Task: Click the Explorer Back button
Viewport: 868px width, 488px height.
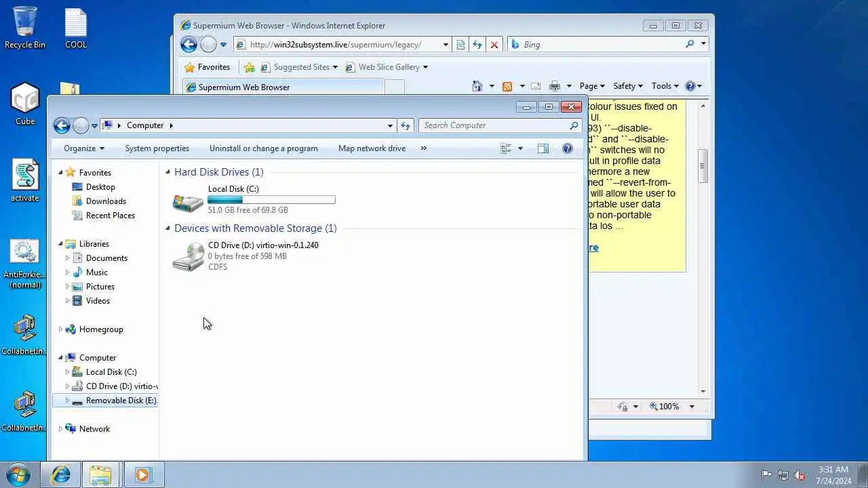Action: (62, 125)
